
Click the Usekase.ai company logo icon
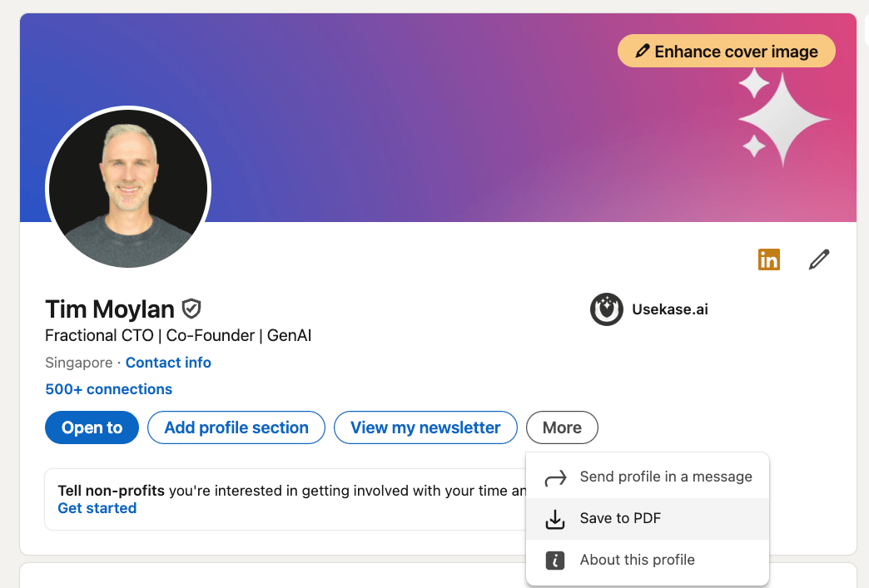(607, 309)
